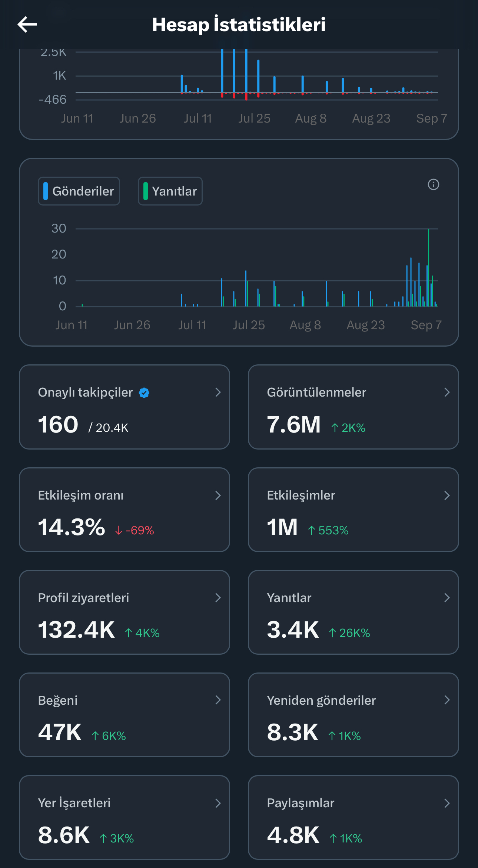Screen dimensions: 478x868
Task: Open the Beğeni 47K card
Action: [x=125, y=715]
